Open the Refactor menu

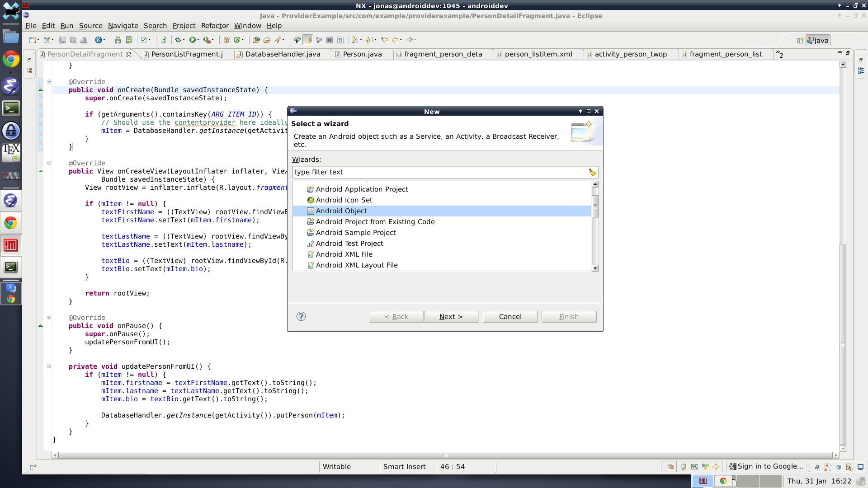point(215,26)
